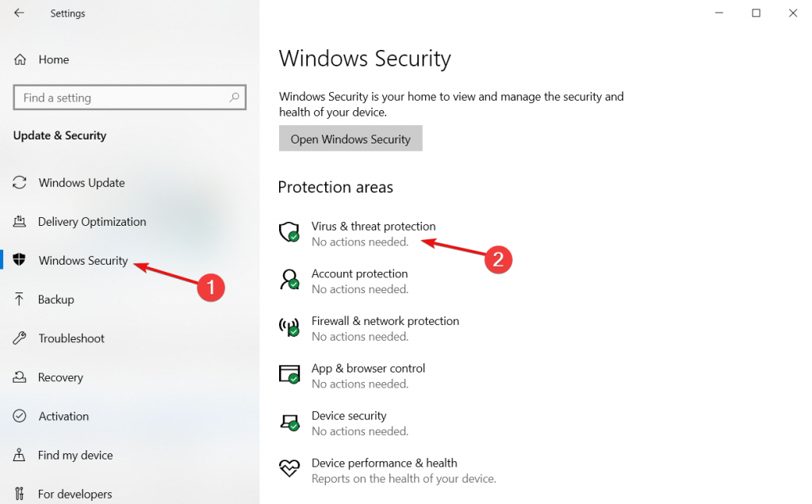Select the Device security icon
Image resolution: width=812 pixels, height=504 pixels.
click(289, 422)
